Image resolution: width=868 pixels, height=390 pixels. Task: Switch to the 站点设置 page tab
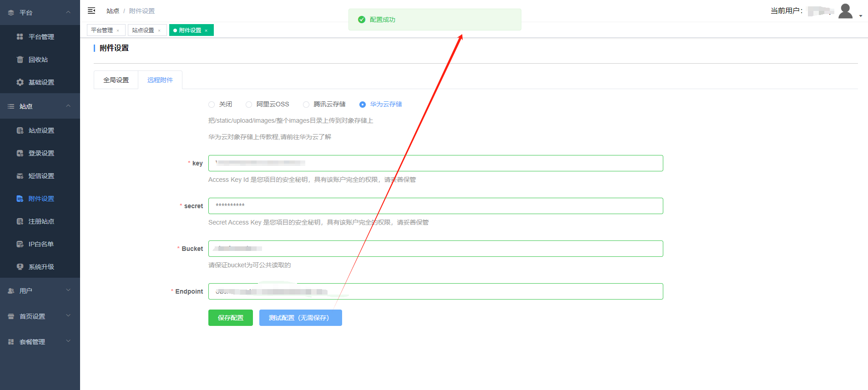pos(143,30)
